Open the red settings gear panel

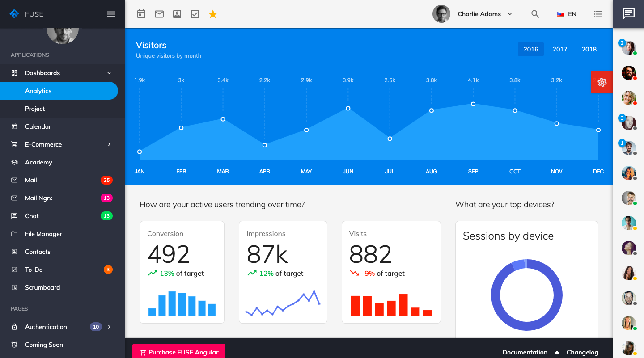click(x=602, y=82)
